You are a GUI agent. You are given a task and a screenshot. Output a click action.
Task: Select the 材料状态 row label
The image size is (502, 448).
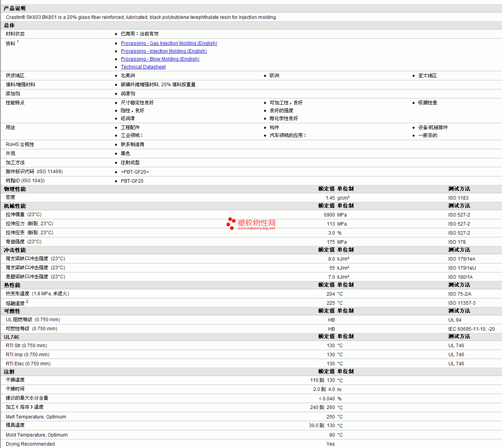[15, 34]
